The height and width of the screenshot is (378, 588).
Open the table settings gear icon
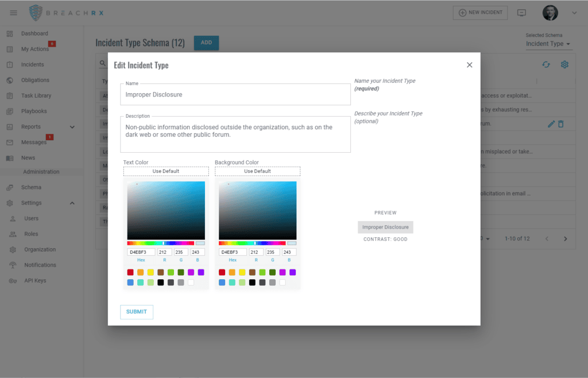tap(564, 64)
